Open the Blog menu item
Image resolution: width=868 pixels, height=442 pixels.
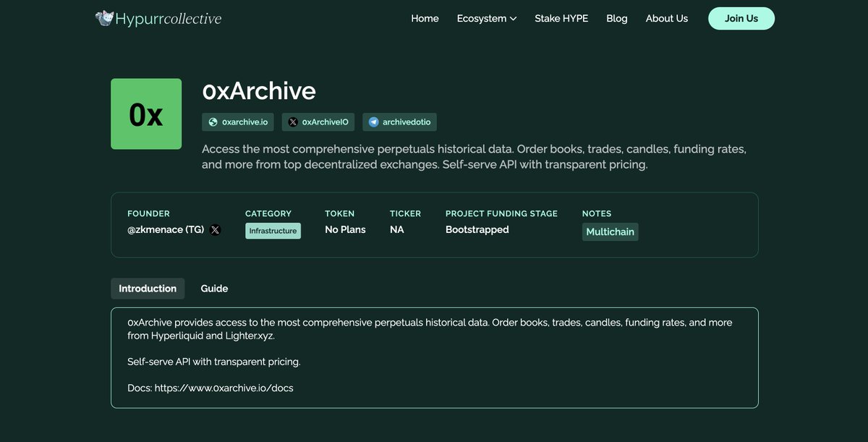tap(617, 18)
